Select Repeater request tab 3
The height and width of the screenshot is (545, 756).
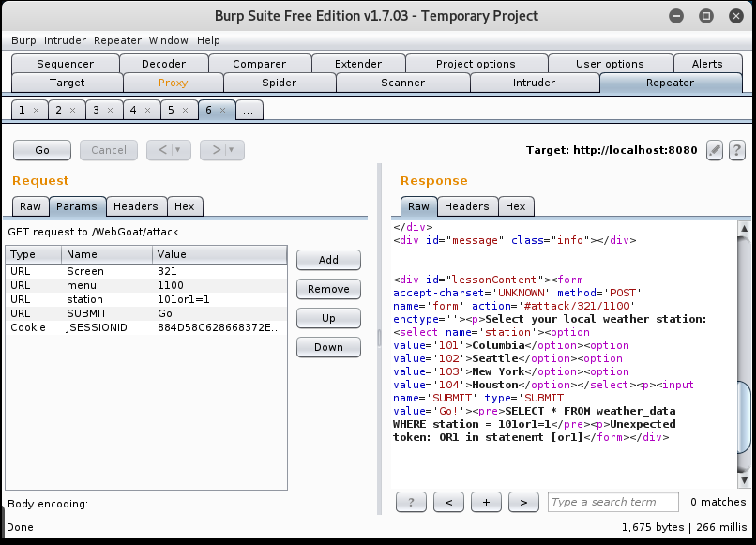coord(97,111)
